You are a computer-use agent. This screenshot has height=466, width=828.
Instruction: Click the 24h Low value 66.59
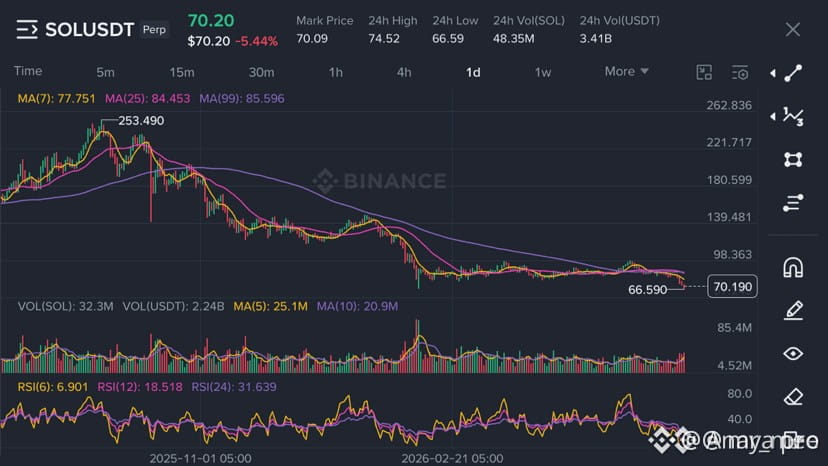448,39
